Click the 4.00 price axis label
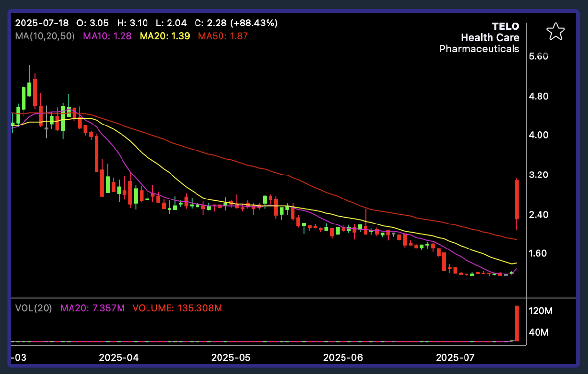 (x=539, y=135)
